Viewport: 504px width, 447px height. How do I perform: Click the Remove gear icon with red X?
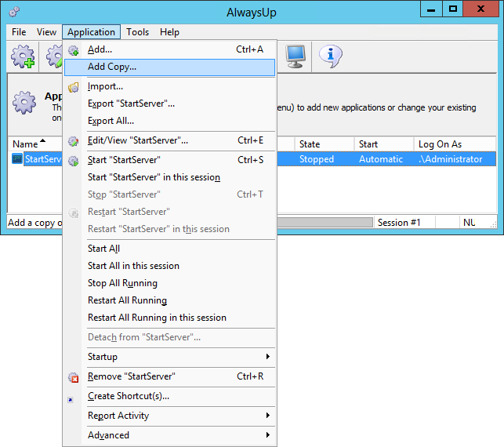[x=73, y=377]
